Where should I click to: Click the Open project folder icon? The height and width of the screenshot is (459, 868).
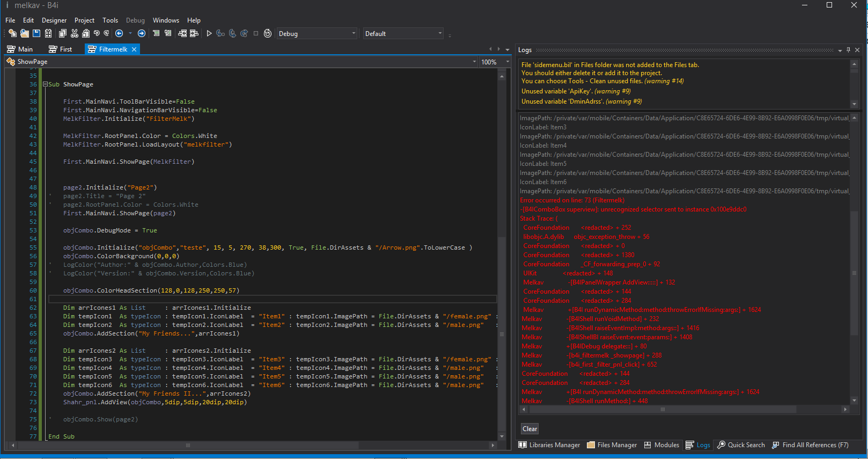25,33
